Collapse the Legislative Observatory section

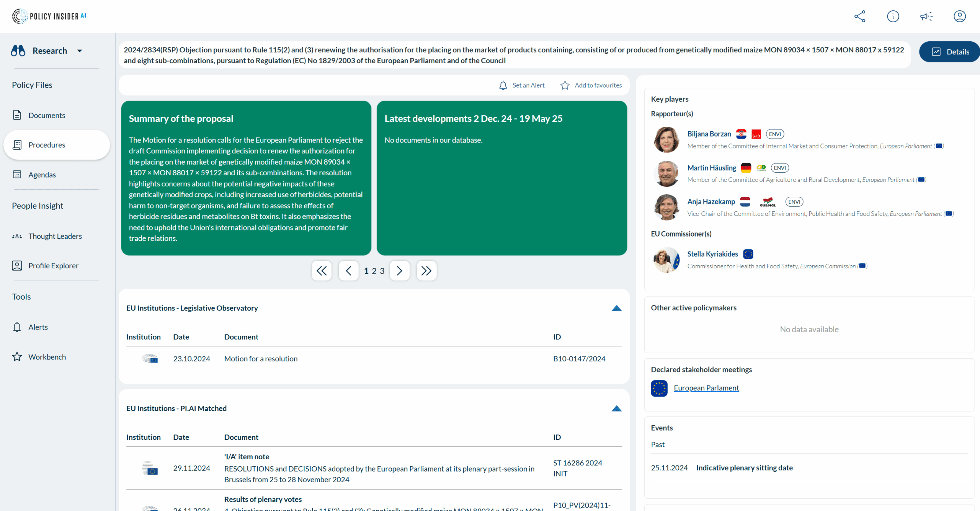coord(616,309)
